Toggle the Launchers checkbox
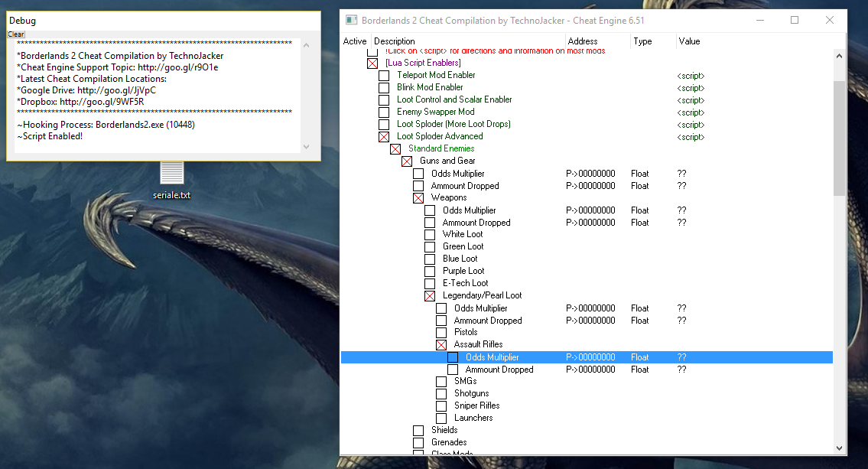The height and width of the screenshot is (469, 868). pos(442,418)
